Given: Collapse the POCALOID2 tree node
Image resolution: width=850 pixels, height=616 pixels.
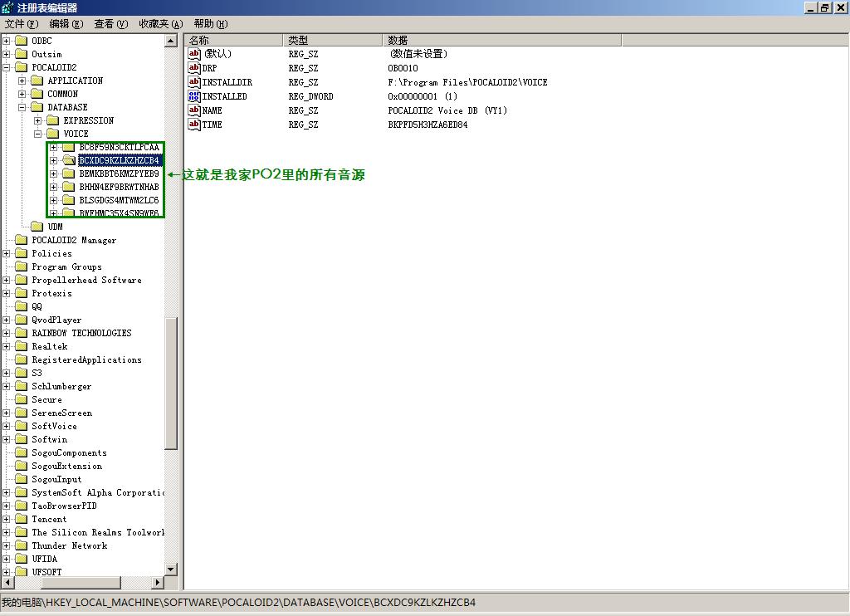Looking at the screenshot, I should pos(6,67).
